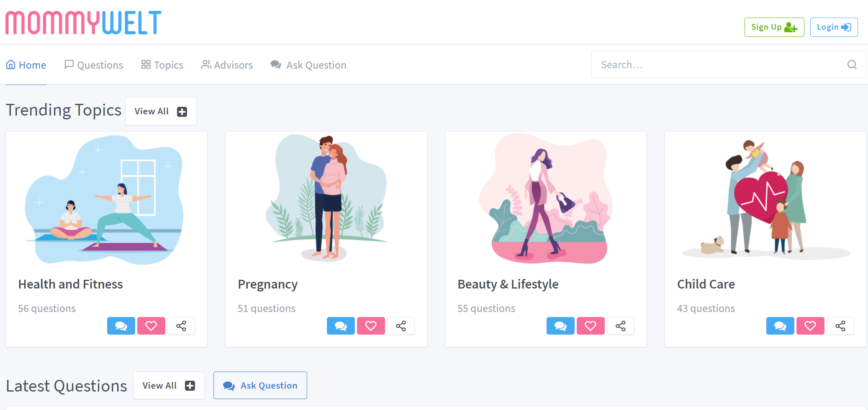Screen dimensions: 868x410
Task: Focus the Search input field
Action: pos(720,64)
